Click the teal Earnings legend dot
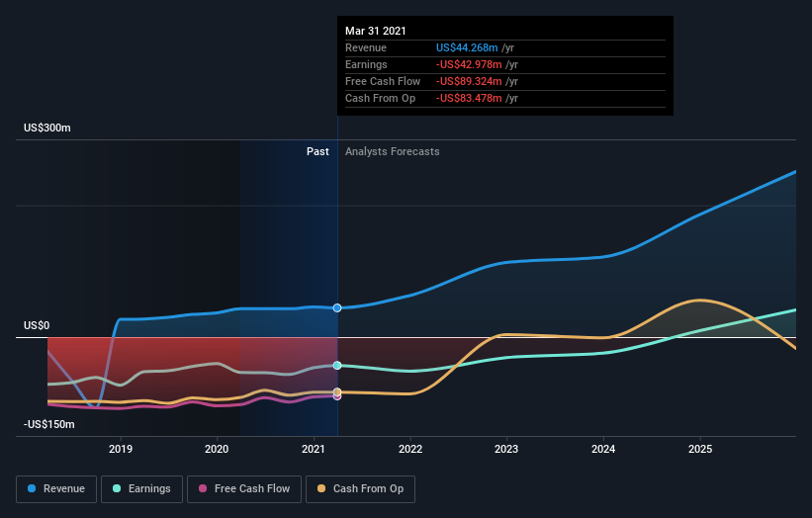The image size is (812, 518). 117,488
